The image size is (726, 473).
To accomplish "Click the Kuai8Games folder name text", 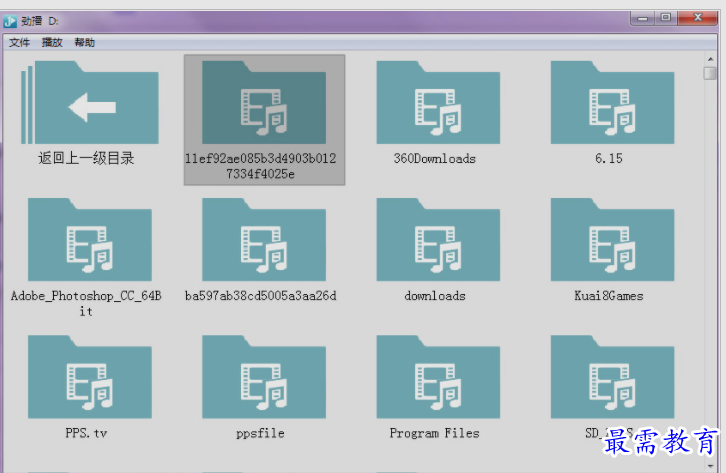I will tap(609, 296).
